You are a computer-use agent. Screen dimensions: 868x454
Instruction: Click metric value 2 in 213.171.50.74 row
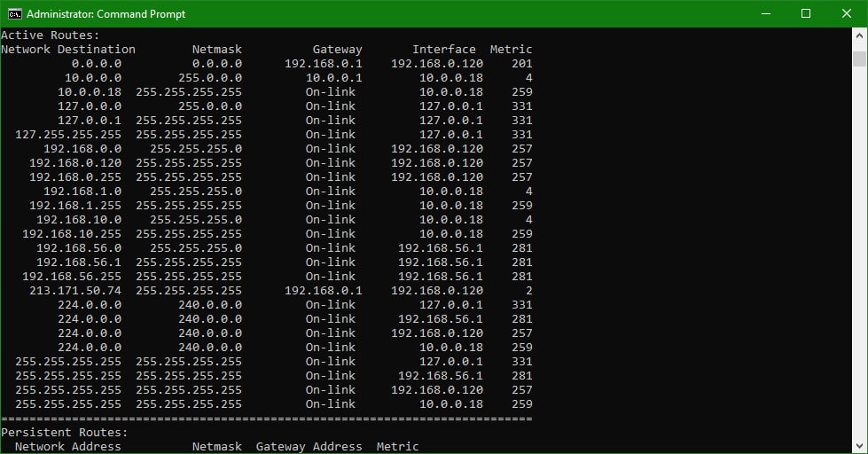[x=528, y=291]
